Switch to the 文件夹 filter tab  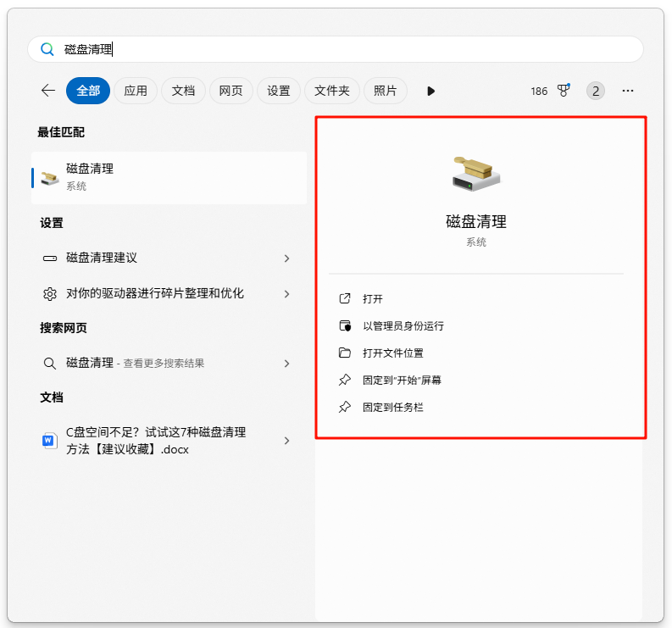[331, 91]
